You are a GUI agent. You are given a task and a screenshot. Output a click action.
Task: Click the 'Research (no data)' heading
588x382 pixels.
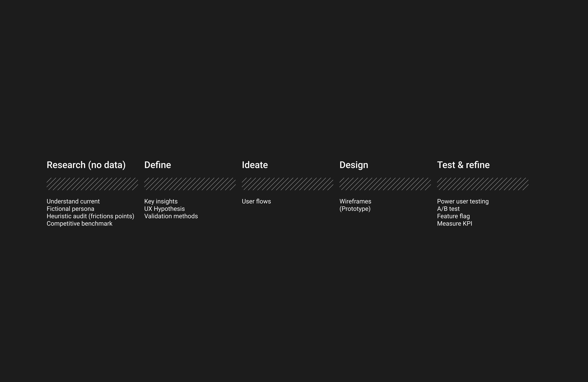(x=86, y=165)
